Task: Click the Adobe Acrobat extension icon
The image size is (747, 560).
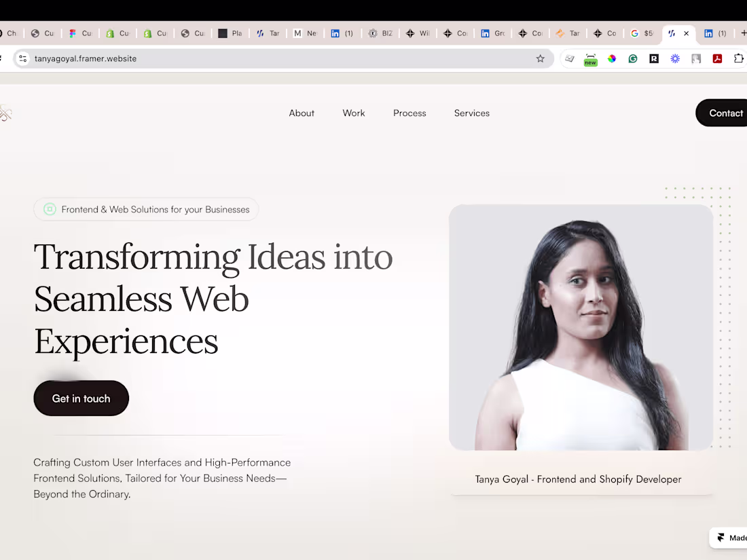Action: 717,59
